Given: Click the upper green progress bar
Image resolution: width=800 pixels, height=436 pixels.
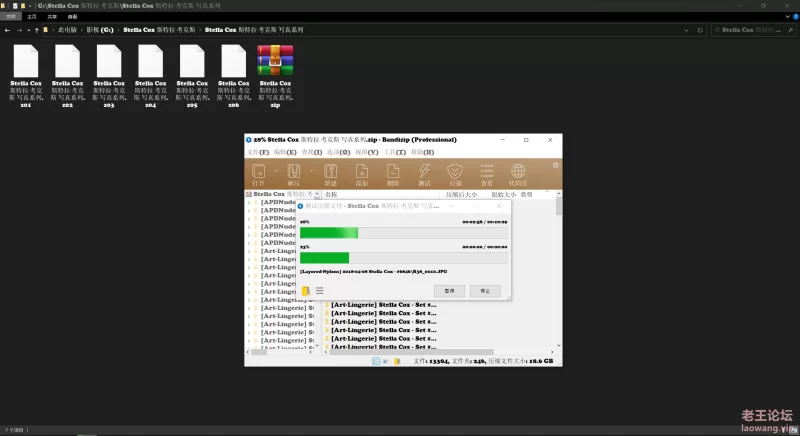Looking at the screenshot, I should point(404,233).
